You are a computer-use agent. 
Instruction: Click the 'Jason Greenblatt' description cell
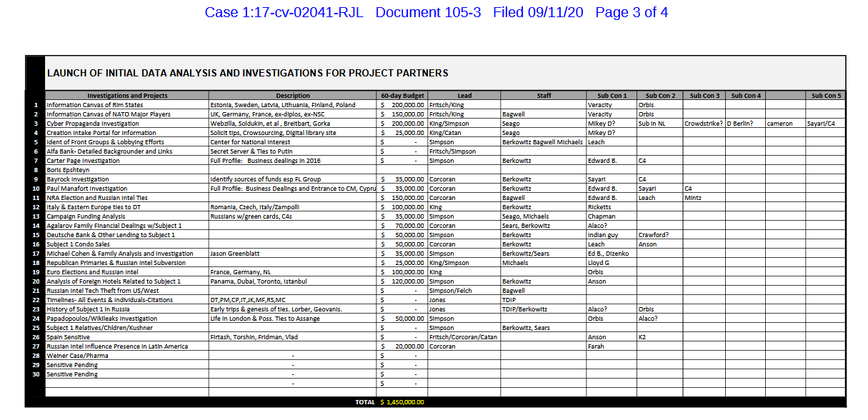[x=293, y=254]
